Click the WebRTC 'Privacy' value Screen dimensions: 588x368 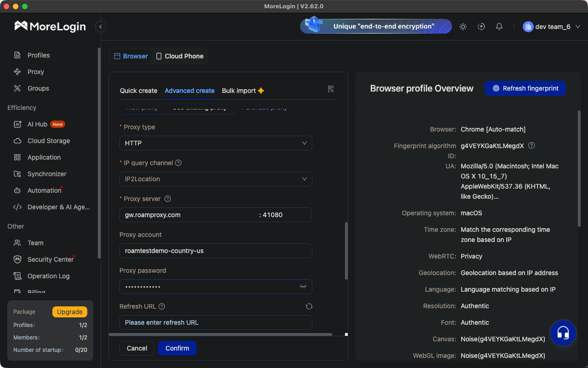point(471,256)
